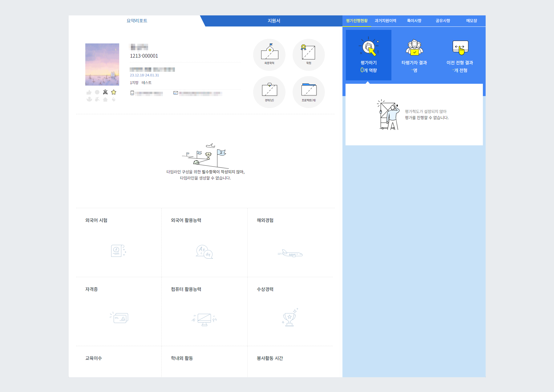Open the 공유사항 sharing section
This screenshot has height=392, width=554.
click(443, 21)
